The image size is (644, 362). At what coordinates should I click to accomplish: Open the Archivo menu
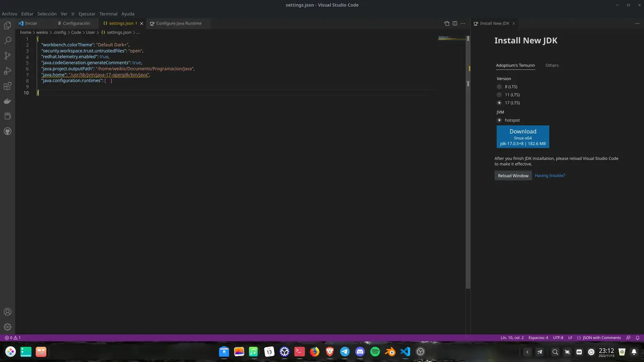[x=10, y=14]
